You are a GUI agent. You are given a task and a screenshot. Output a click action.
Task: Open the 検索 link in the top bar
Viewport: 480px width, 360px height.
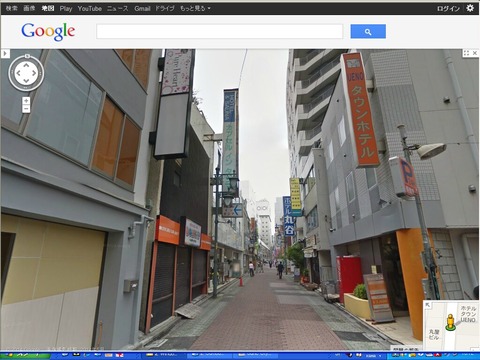click(11, 8)
